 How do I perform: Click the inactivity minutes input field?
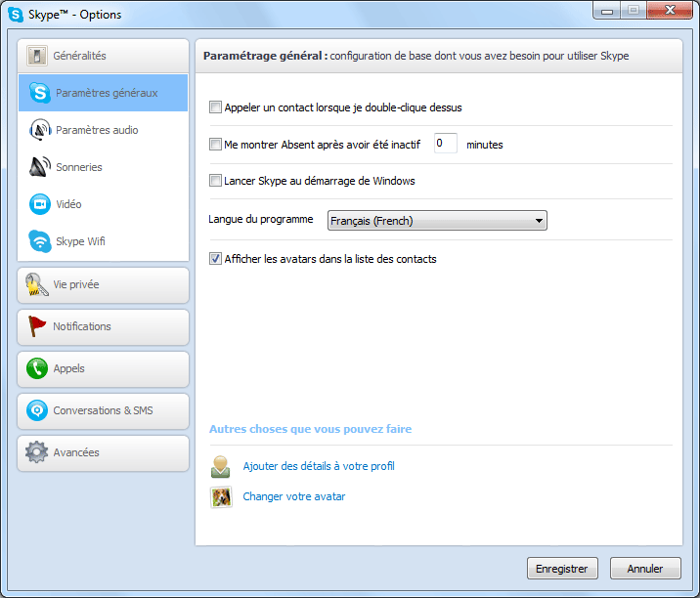point(446,144)
